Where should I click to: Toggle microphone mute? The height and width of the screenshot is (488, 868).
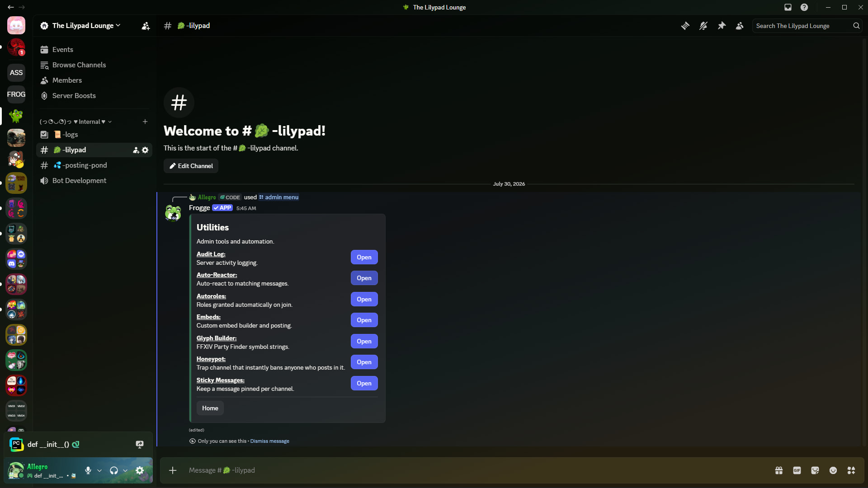[x=88, y=470]
